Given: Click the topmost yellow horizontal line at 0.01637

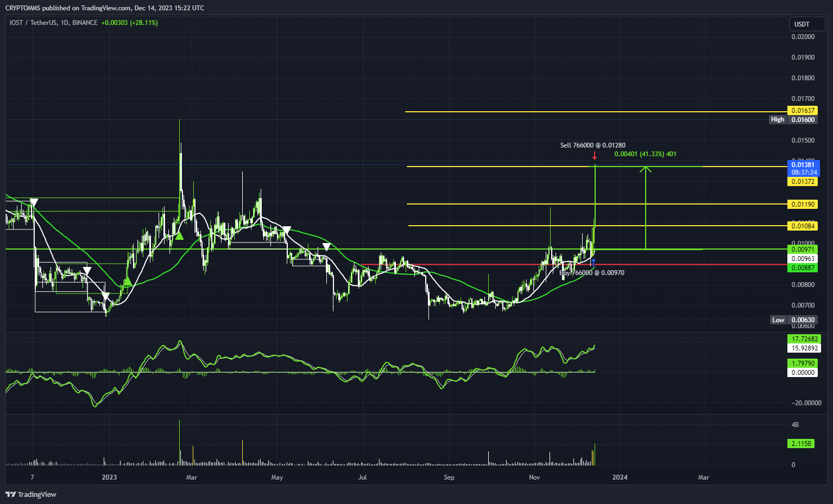Looking at the screenshot, I should click(x=596, y=112).
